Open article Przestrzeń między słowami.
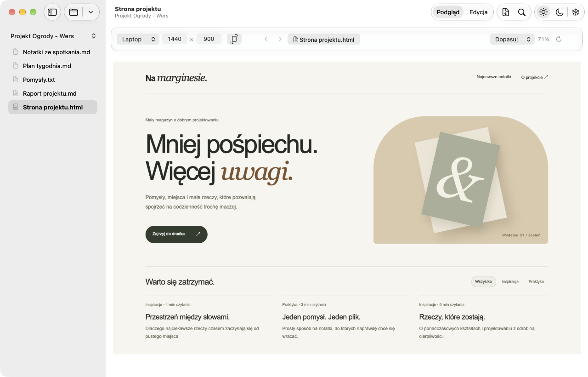Image resolution: width=588 pixels, height=377 pixels. tap(187, 317)
